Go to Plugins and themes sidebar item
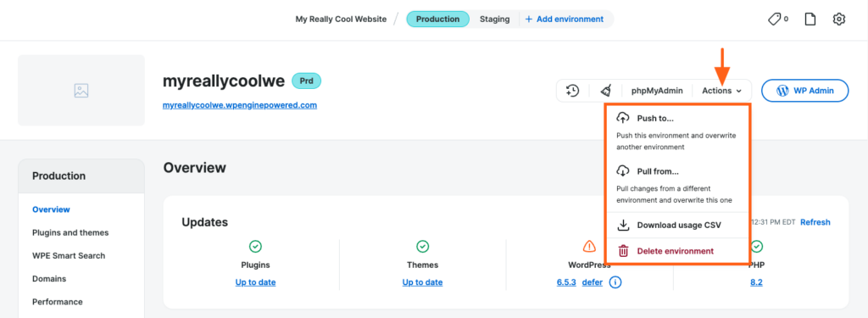The height and width of the screenshot is (318, 868). (70, 232)
